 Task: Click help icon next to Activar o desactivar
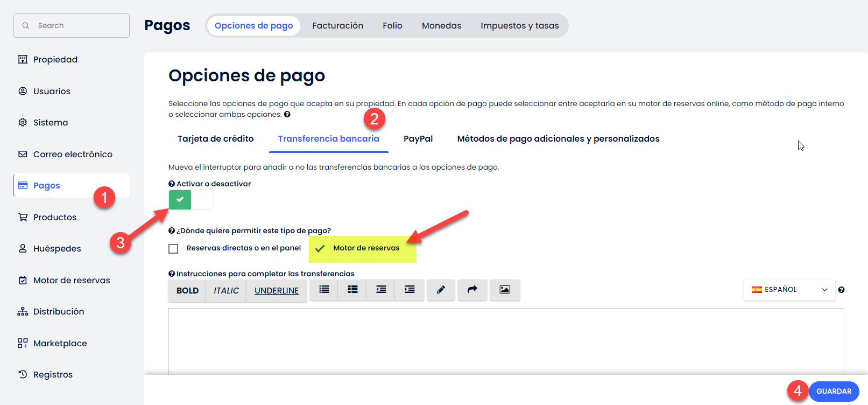[x=172, y=184]
